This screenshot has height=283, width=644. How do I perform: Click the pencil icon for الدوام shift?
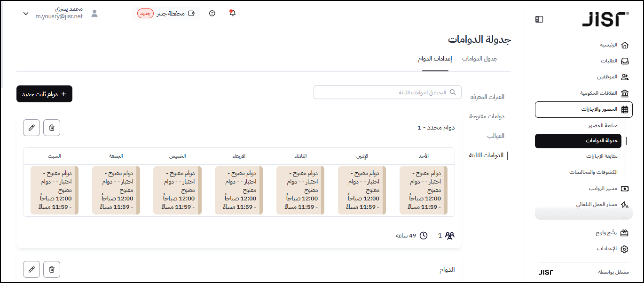click(x=31, y=269)
